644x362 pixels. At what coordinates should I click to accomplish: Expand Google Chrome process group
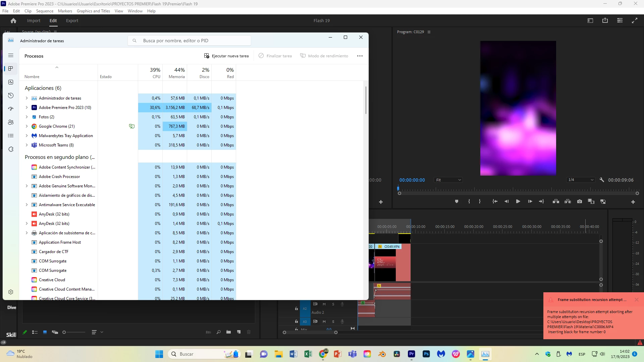coord(26,126)
